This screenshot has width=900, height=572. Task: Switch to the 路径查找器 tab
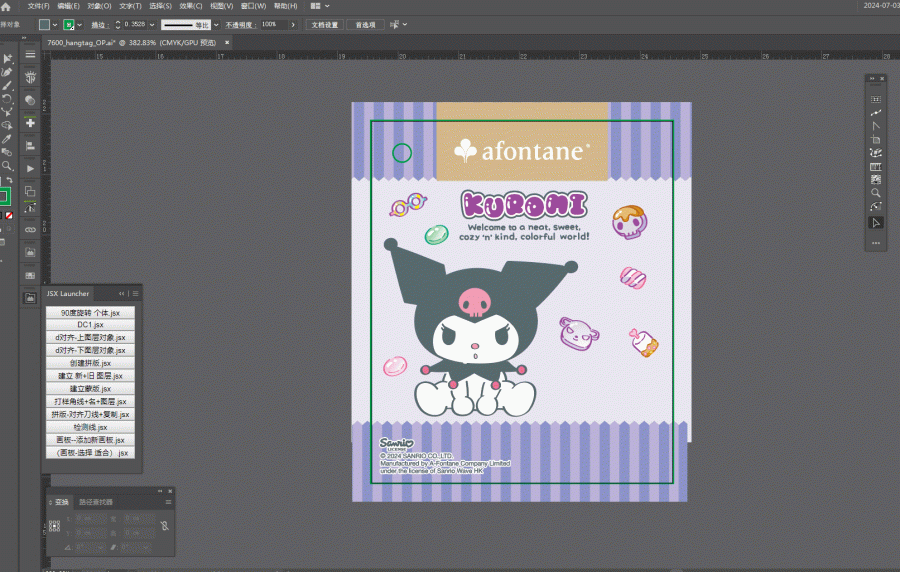point(96,502)
